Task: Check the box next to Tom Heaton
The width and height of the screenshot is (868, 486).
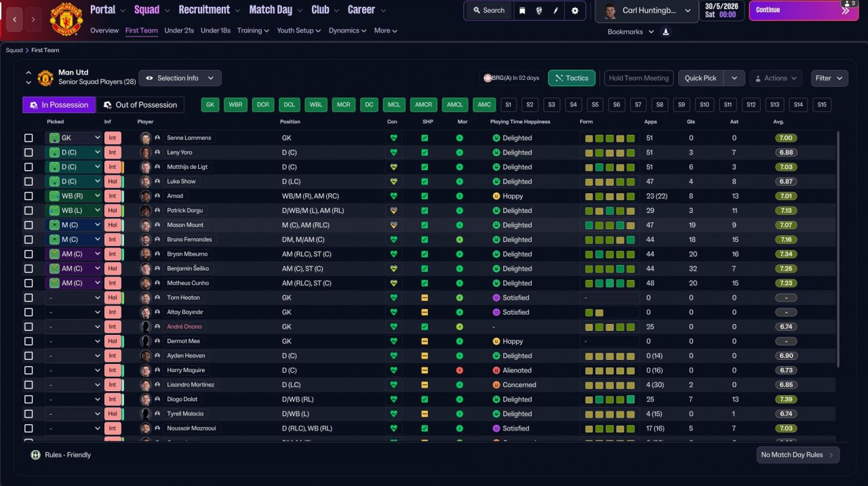Action: click(28, 298)
